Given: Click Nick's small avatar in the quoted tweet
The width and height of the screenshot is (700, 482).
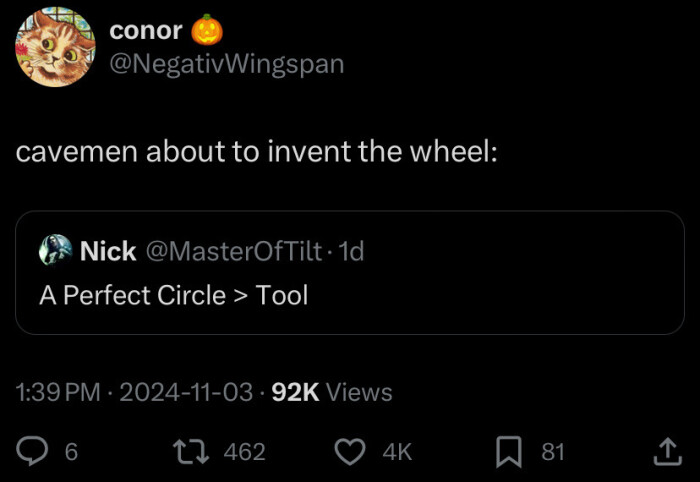Looking at the screenshot, I should point(54,251).
